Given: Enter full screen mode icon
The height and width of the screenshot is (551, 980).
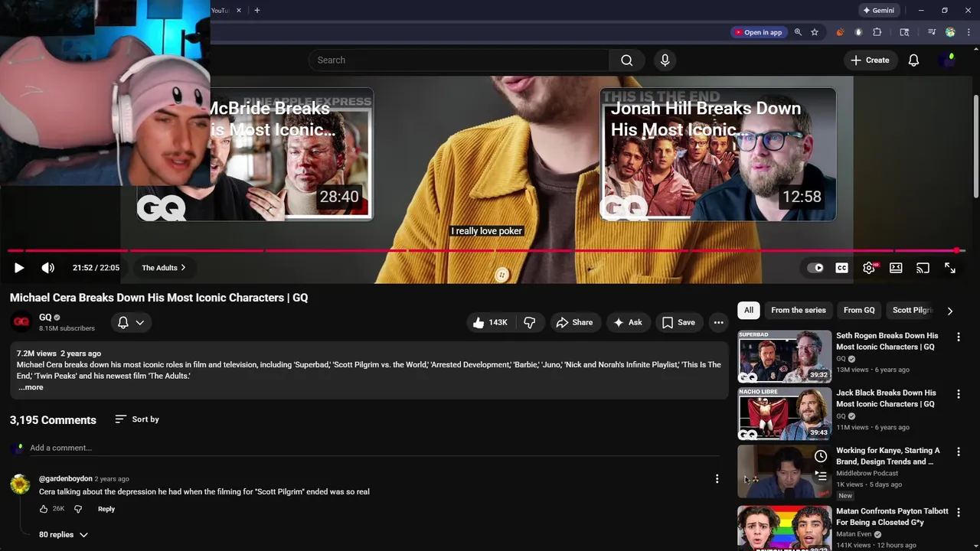Looking at the screenshot, I should pos(950,268).
